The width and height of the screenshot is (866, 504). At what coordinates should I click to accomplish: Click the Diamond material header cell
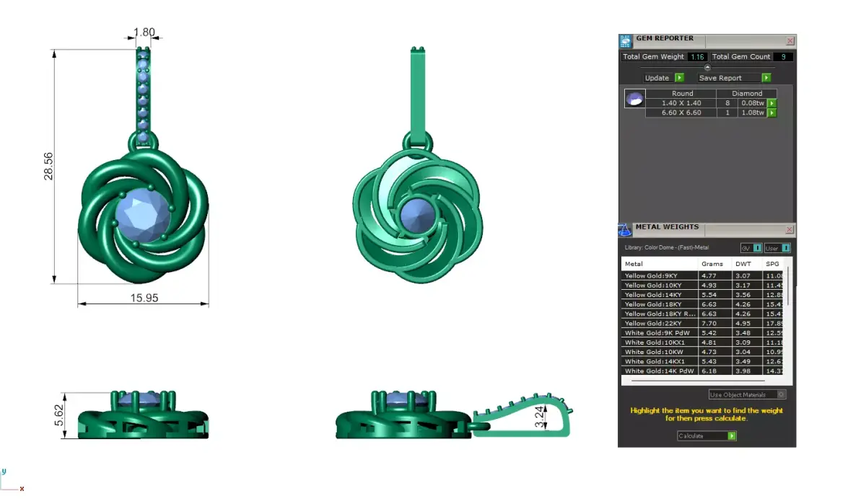[x=747, y=94]
